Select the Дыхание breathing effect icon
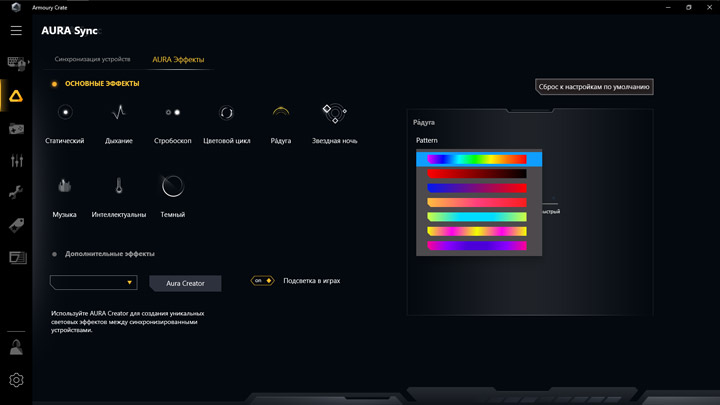Viewport: 720px width, 405px height. tap(119, 112)
